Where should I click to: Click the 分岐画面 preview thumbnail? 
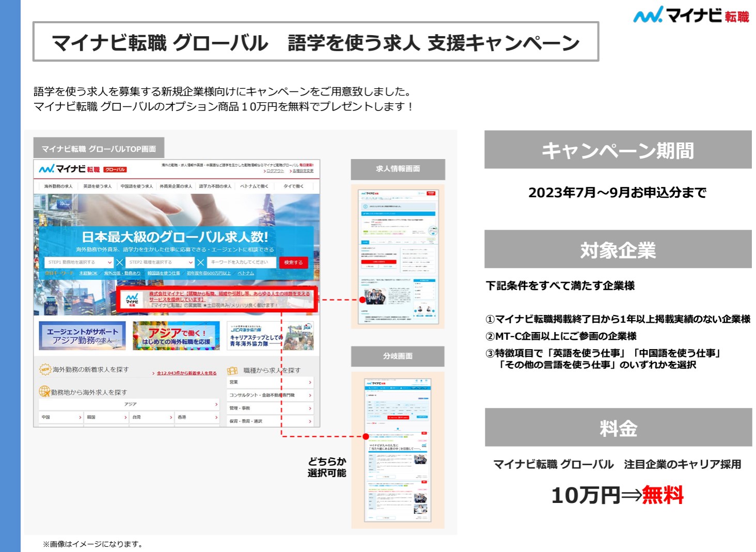[398, 450]
